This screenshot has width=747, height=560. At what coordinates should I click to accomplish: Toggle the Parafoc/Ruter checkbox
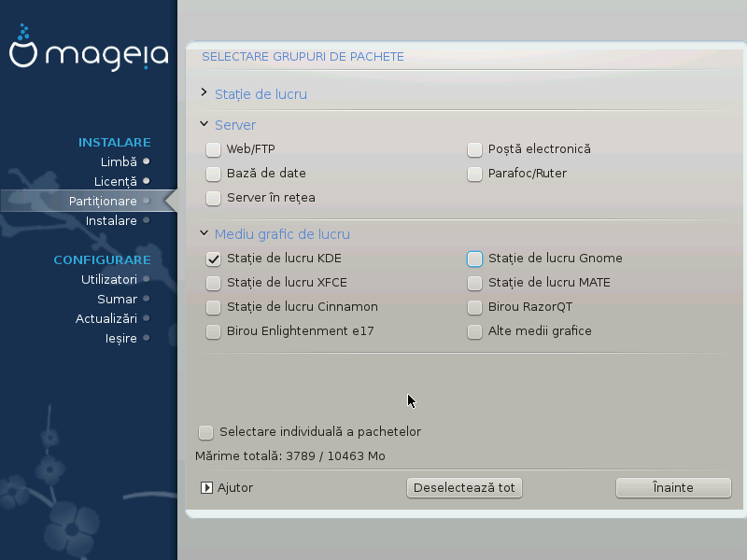click(474, 174)
